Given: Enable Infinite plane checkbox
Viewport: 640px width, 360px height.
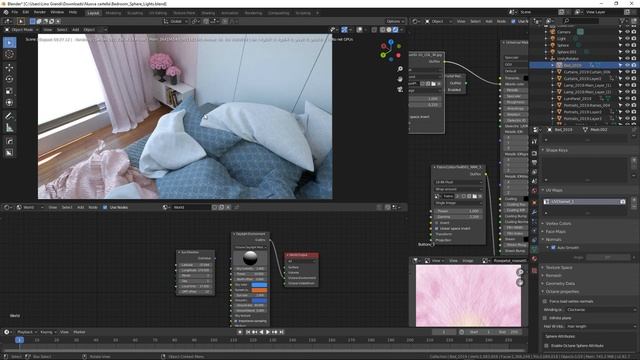Looking at the screenshot, I should [545, 318].
